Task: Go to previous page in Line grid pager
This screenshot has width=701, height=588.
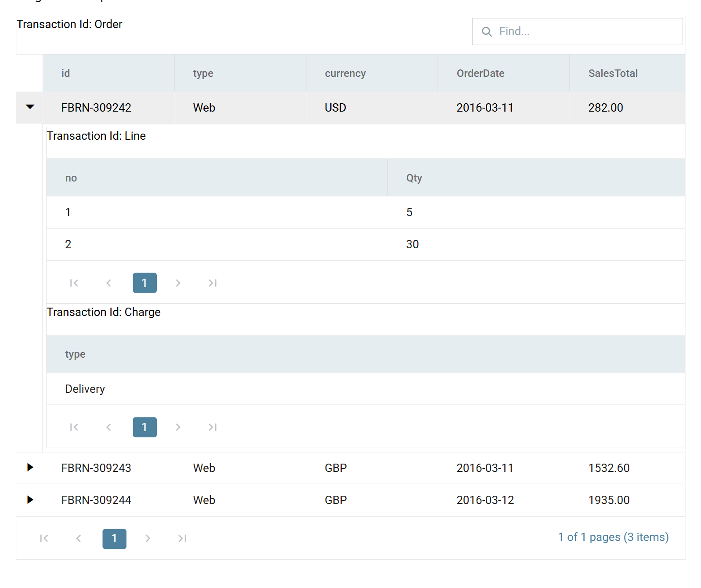Action: 109,283
